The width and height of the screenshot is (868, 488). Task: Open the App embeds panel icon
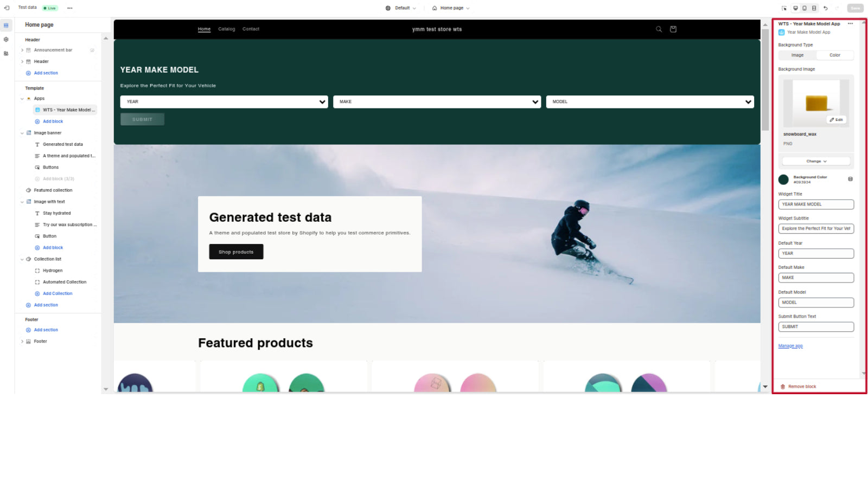pos(6,53)
